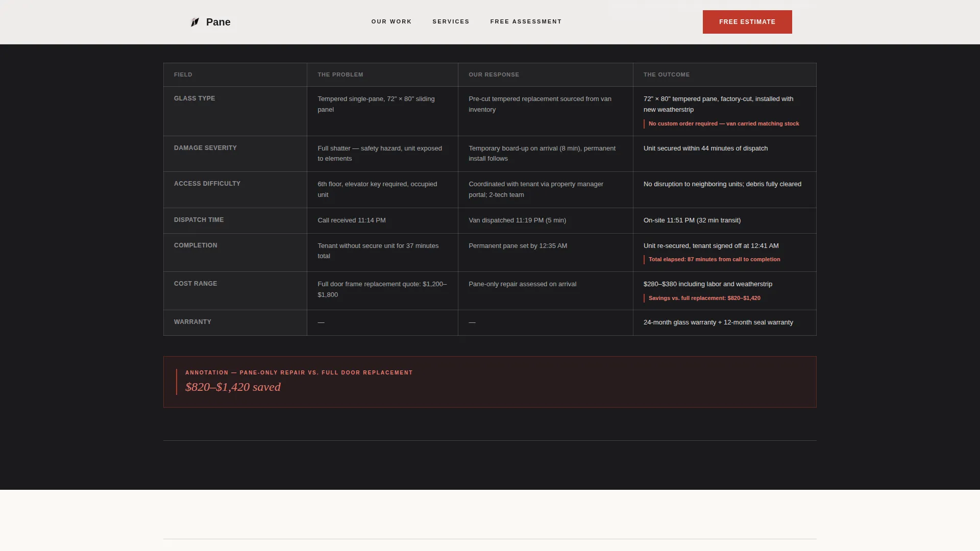Image resolution: width=980 pixels, height=551 pixels.
Task: Click the Cost Range row label
Action: tap(195, 284)
